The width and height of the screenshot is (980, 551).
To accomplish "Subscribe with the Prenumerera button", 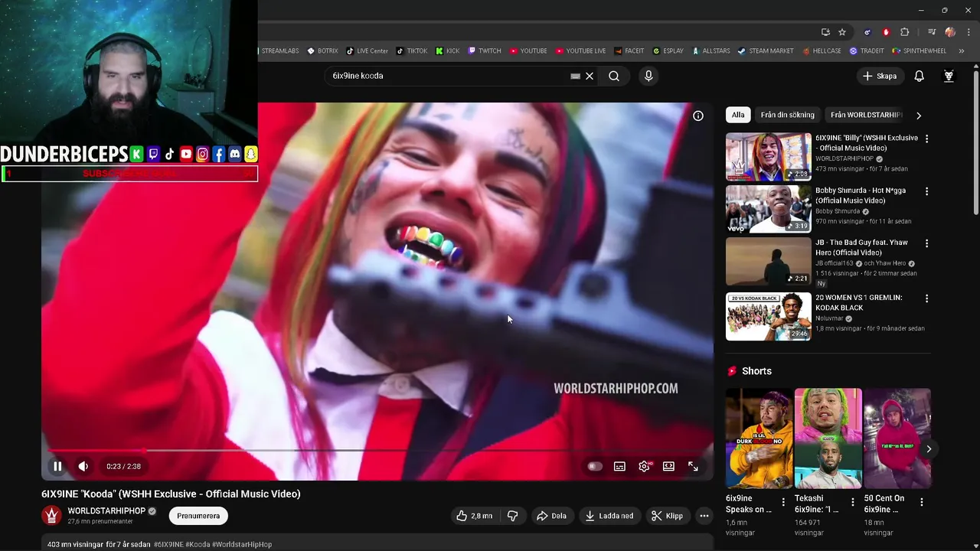I will [198, 516].
